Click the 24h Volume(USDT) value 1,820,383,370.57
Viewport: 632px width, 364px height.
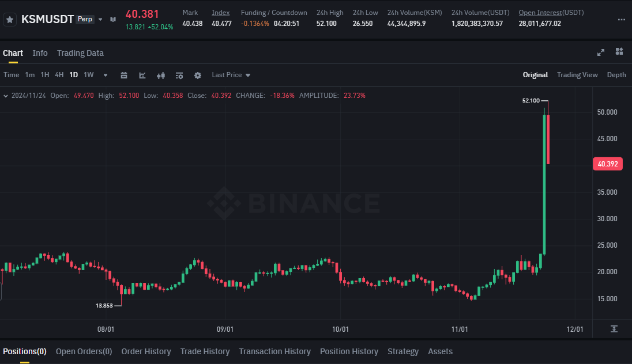[x=477, y=24]
